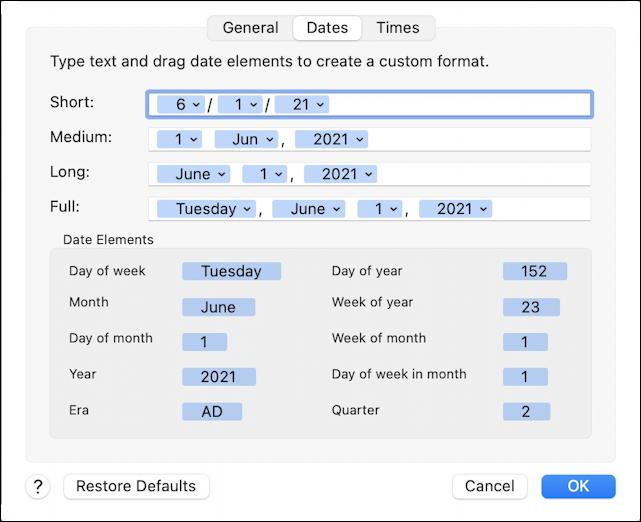Image resolution: width=641 pixels, height=522 pixels.
Task: Click the help question mark button
Action: 38,486
